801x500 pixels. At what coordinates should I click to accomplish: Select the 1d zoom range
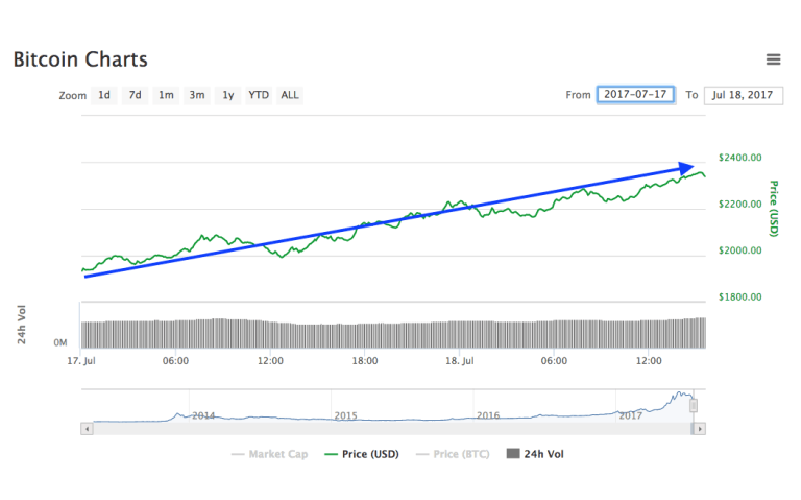pyautogui.click(x=104, y=95)
